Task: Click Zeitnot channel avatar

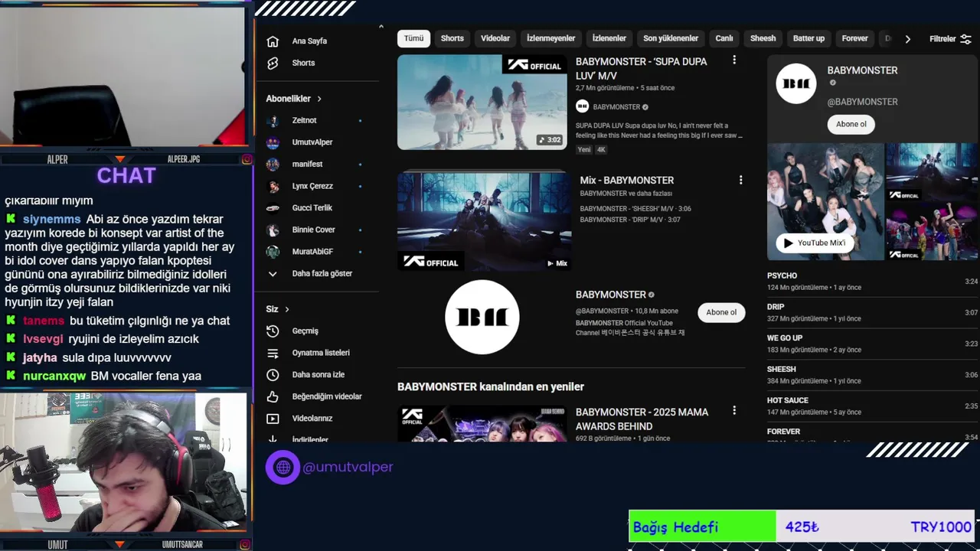Action: point(273,120)
